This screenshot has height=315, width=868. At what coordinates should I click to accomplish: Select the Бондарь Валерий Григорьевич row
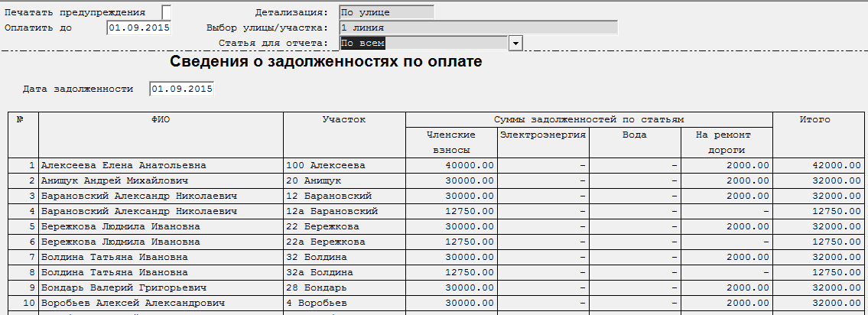tap(161, 287)
